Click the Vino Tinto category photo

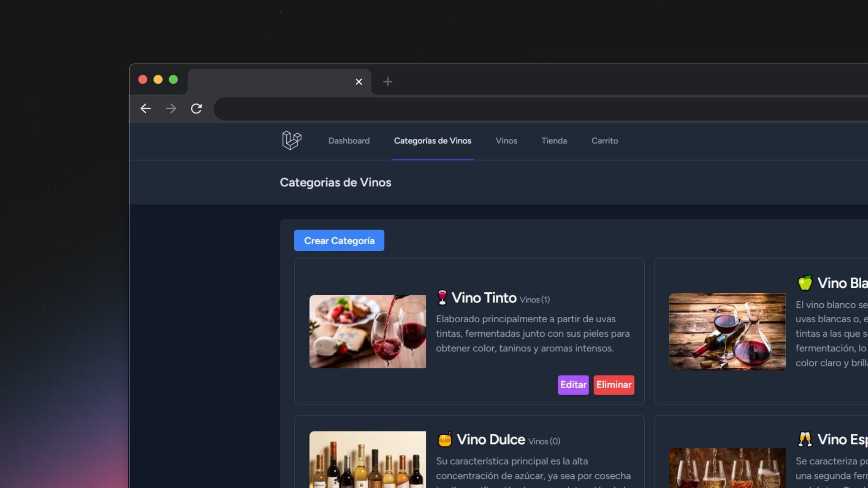point(367,331)
